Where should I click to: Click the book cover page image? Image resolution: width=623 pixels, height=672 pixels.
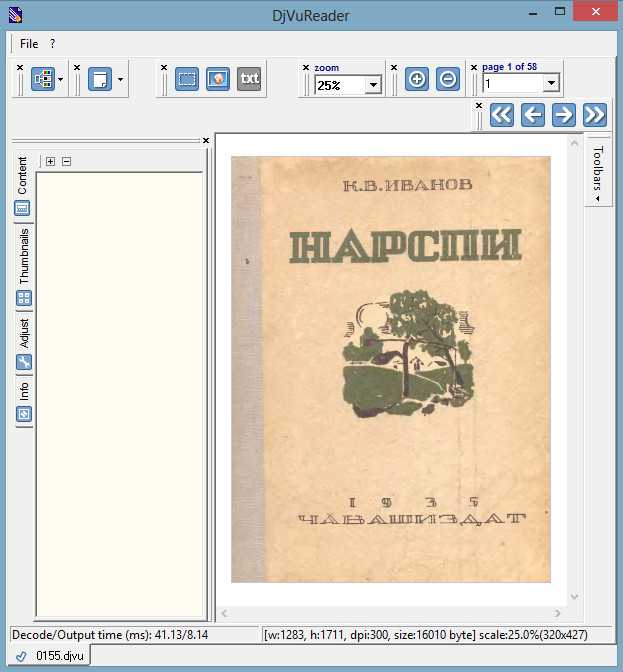click(x=391, y=369)
